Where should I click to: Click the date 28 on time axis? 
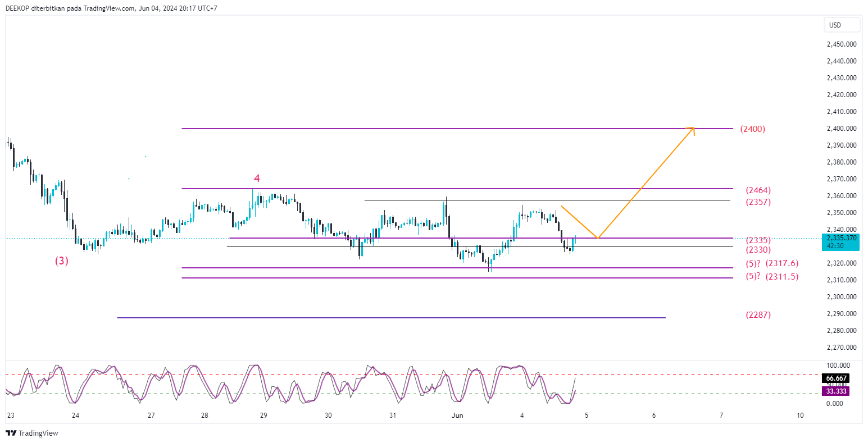(204, 415)
